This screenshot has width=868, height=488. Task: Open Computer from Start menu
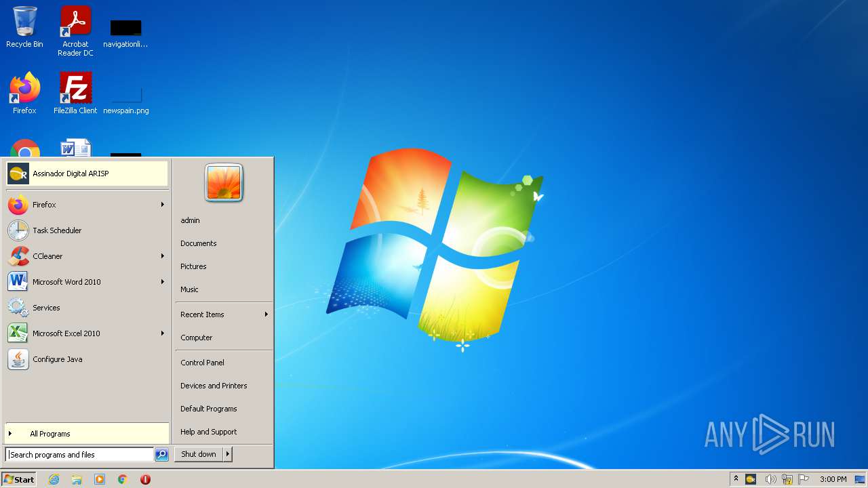pyautogui.click(x=224, y=338)
